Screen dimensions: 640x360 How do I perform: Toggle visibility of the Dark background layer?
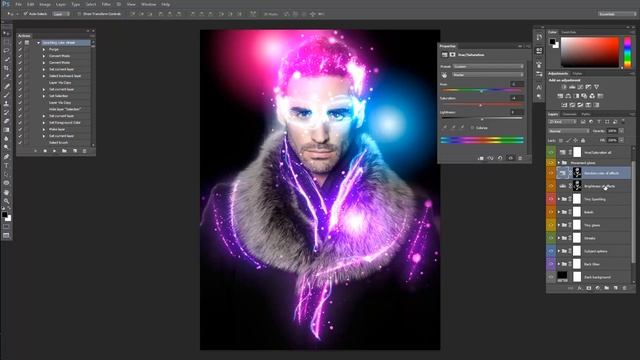[x=551, y=277]
